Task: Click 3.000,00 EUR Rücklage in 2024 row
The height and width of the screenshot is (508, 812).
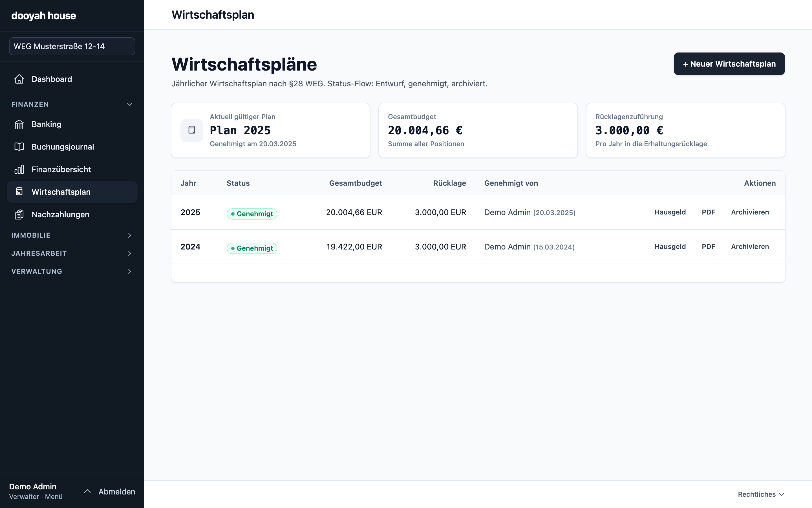Action: (441, 247)
